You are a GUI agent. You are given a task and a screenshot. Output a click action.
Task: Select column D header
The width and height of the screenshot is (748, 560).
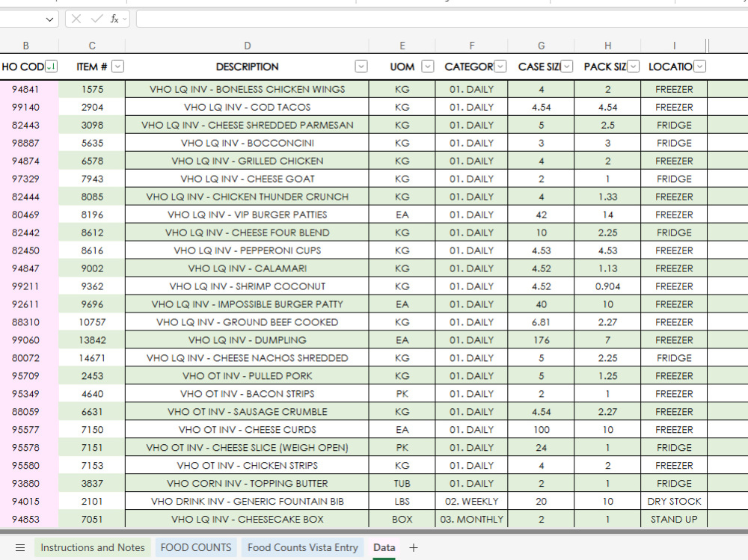click(x=247, y=46)
